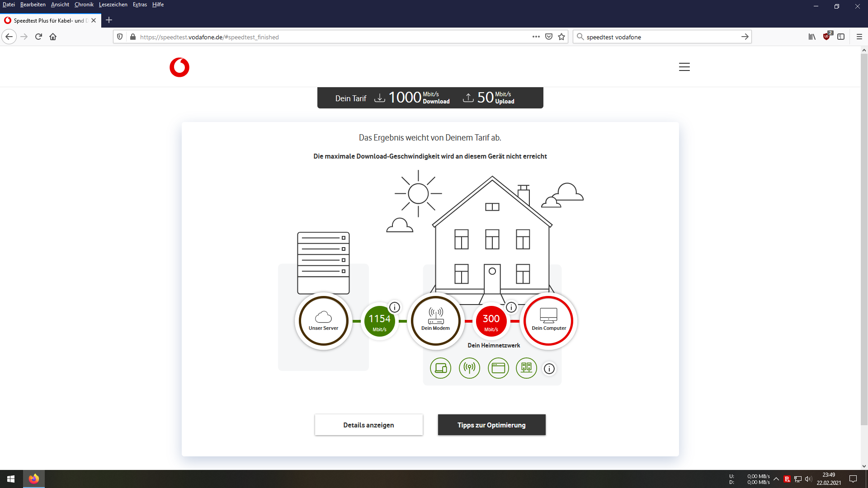Open the hamburger menu on the page
Screen dimensions: 868x488
click(x=684, y=67)
